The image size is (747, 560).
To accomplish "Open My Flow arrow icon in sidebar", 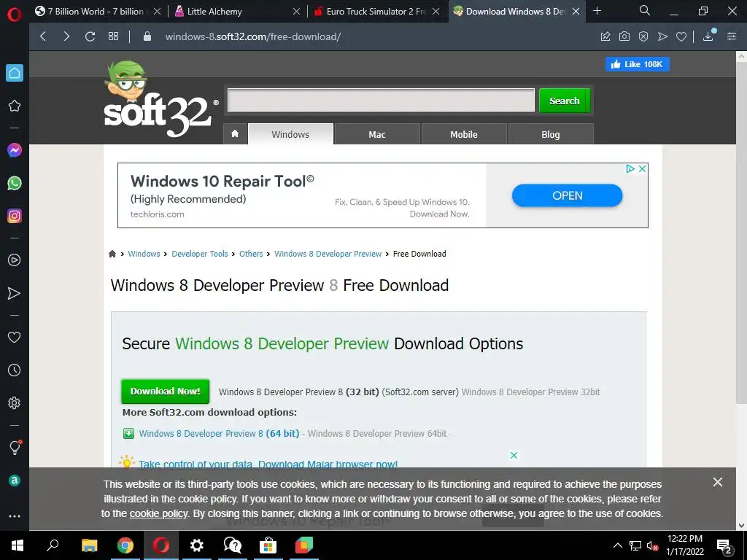I will click(x=15, y=293).
